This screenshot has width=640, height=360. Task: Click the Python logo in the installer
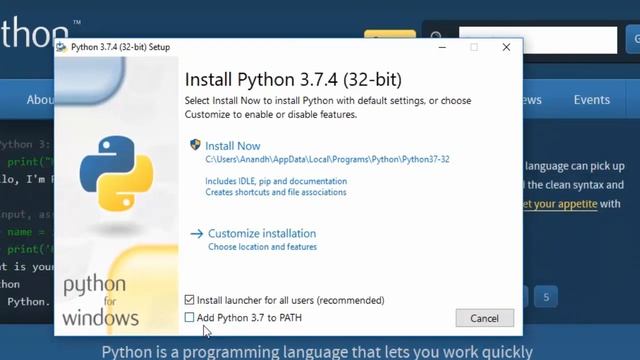tap(117, 173)
